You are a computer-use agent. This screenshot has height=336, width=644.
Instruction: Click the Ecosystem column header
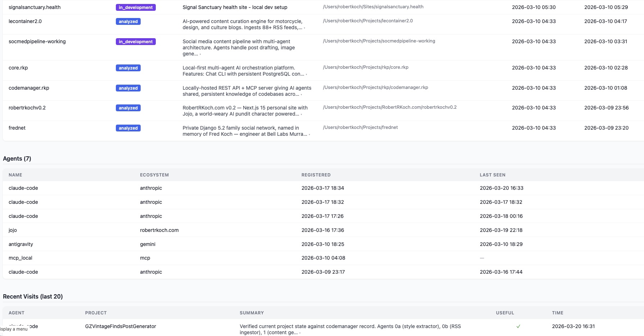click(154, 175)
